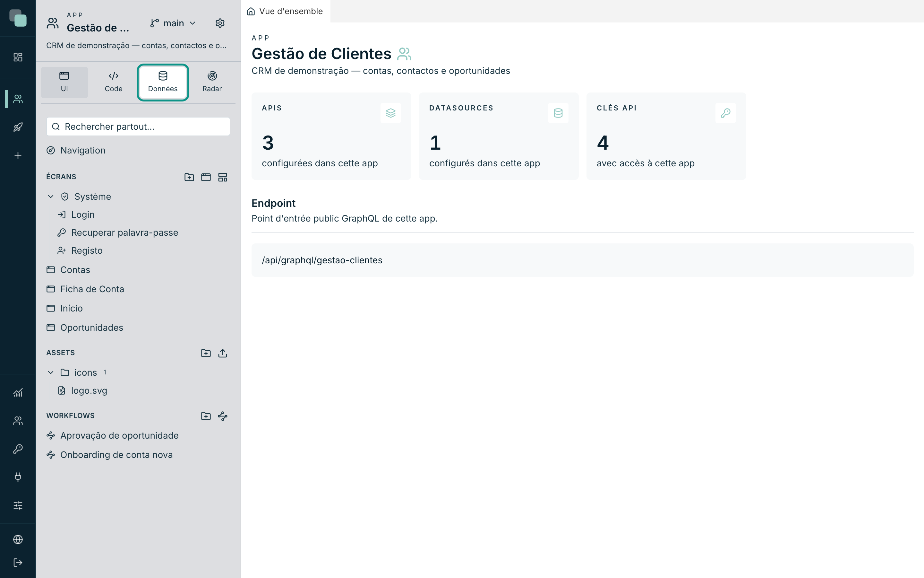
Task: Open the Onboarding de conta nova workflow
Action: coord(138,454)
